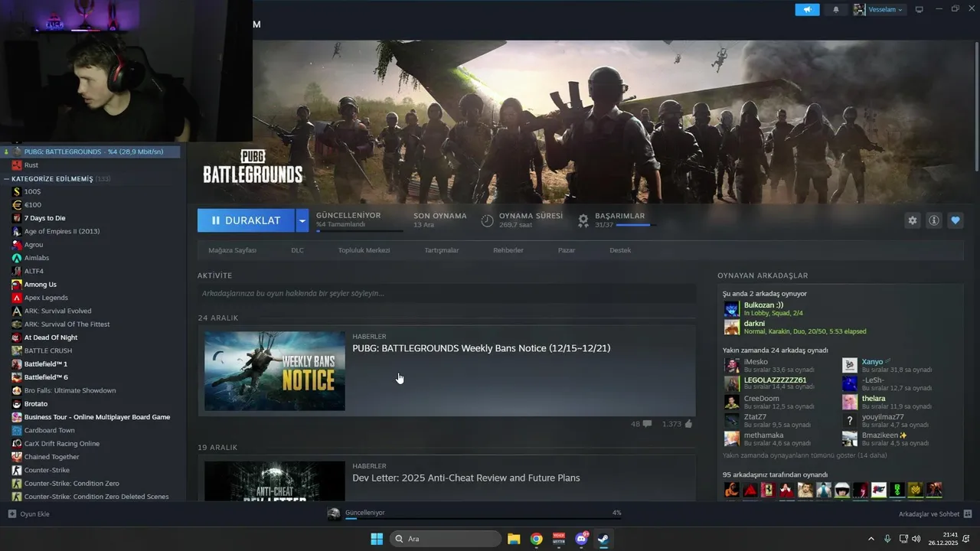Select 7 Days to Die in library
Viewport: 980px width, 551px height.
click(x=44, y=218)
